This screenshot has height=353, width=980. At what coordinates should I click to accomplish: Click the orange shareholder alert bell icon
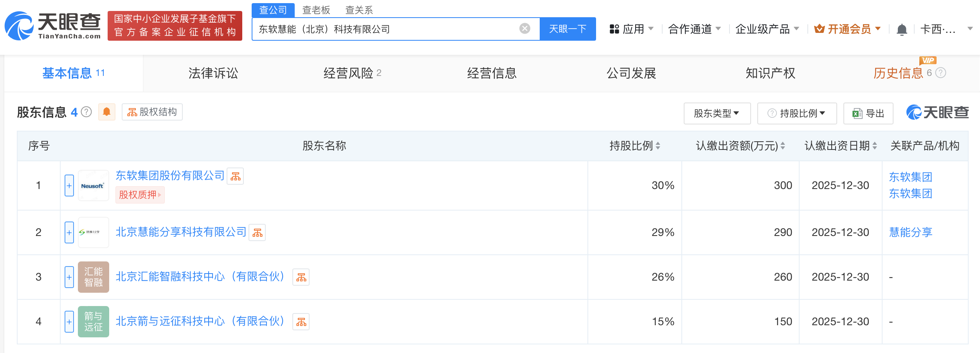106,112
